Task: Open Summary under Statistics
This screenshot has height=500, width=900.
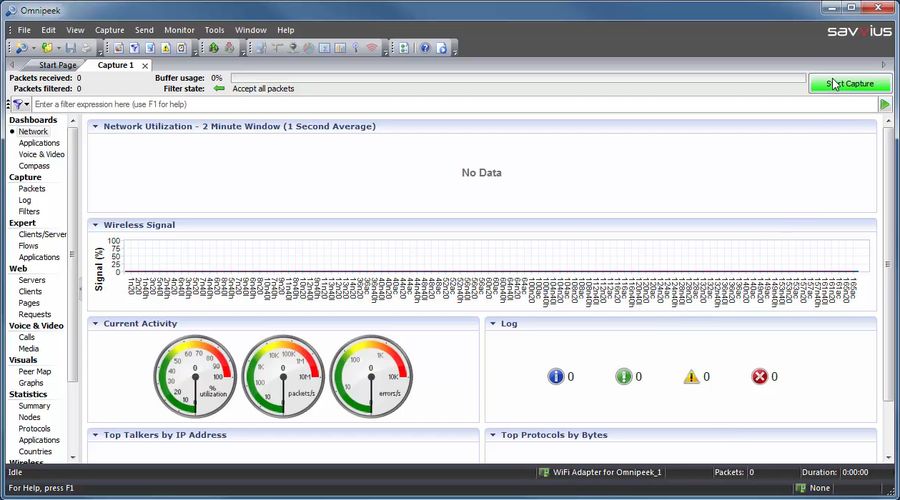Action: [x=34, y=406]
